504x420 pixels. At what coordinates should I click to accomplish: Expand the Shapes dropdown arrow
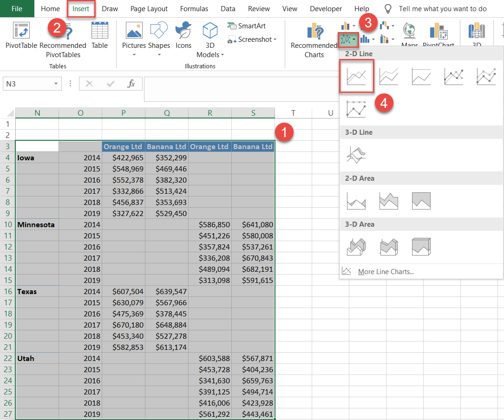159,55
